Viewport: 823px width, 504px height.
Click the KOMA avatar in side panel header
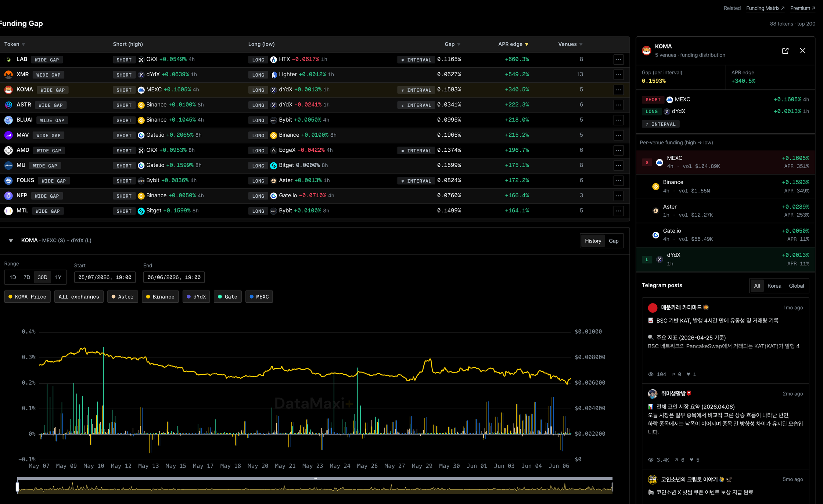click(647, 51)
